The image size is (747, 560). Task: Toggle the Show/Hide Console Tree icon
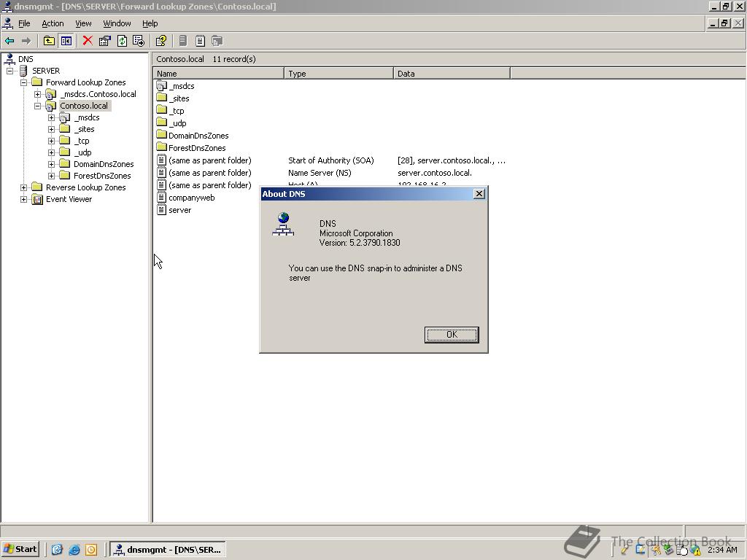coord(66,41)
